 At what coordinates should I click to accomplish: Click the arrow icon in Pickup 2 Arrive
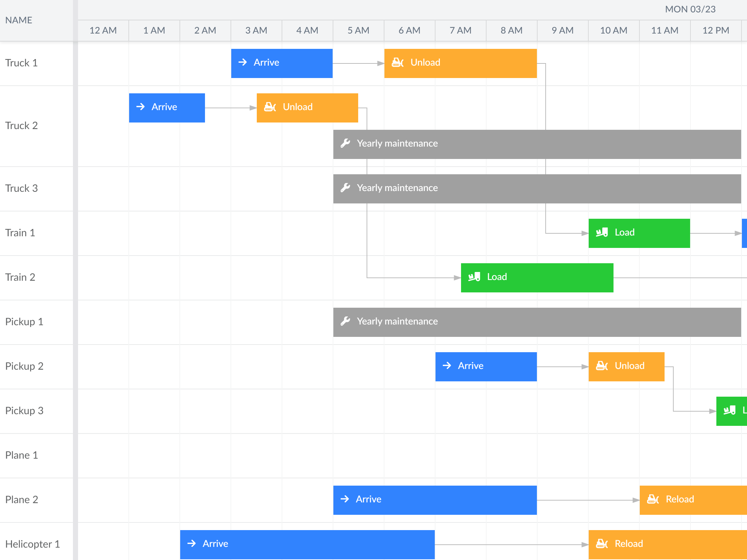pyautogui.click(x=447, y=366)
